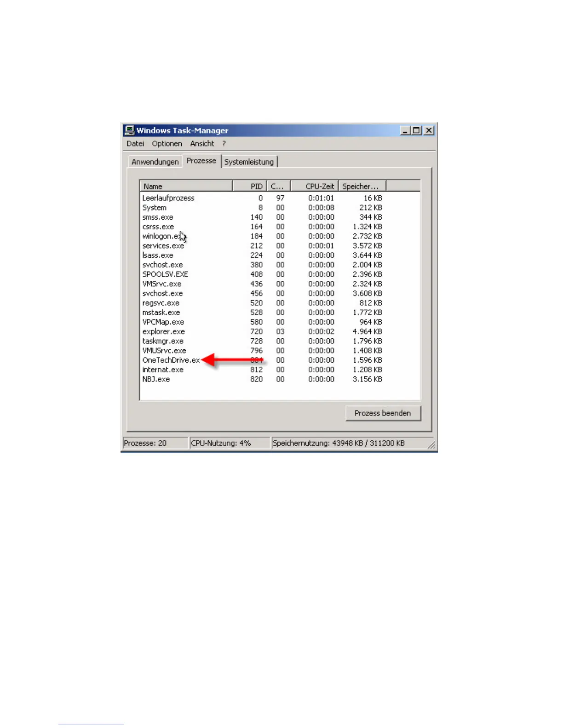Open the Optionen menu

[167, 143]
